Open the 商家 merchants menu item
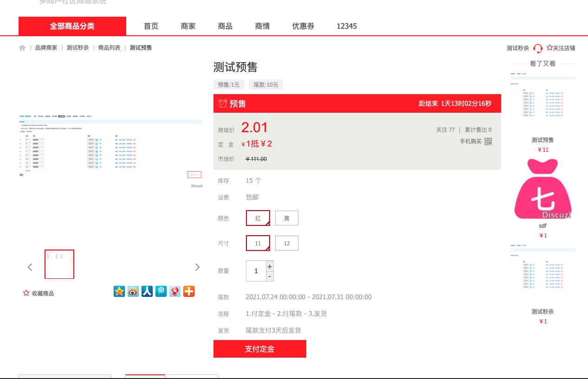 point(188,26)
